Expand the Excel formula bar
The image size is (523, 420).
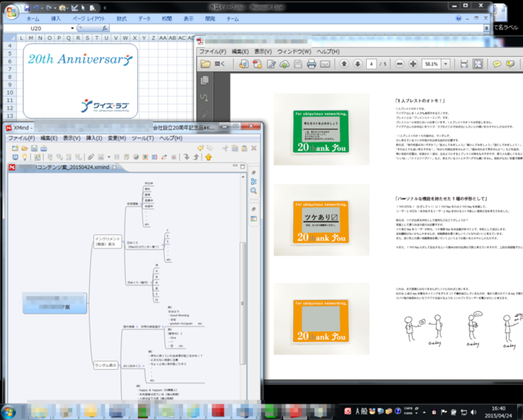[x=486, y=28]
